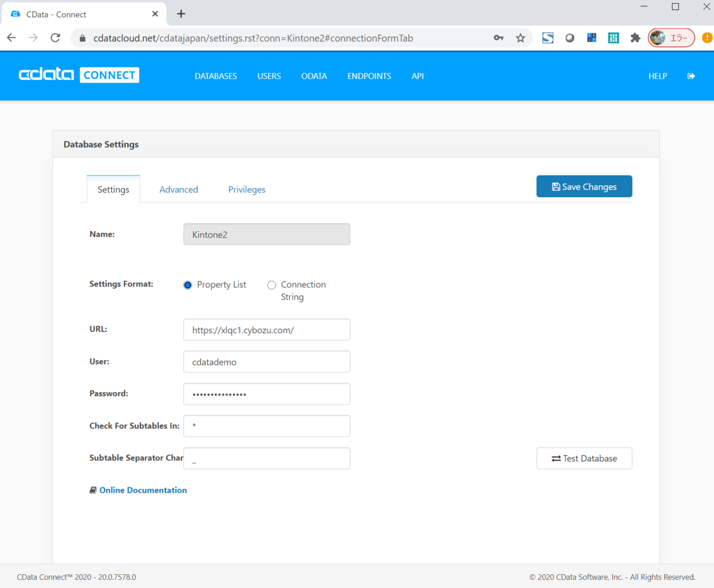Switch to the Privileges tab

coord(247,189)
